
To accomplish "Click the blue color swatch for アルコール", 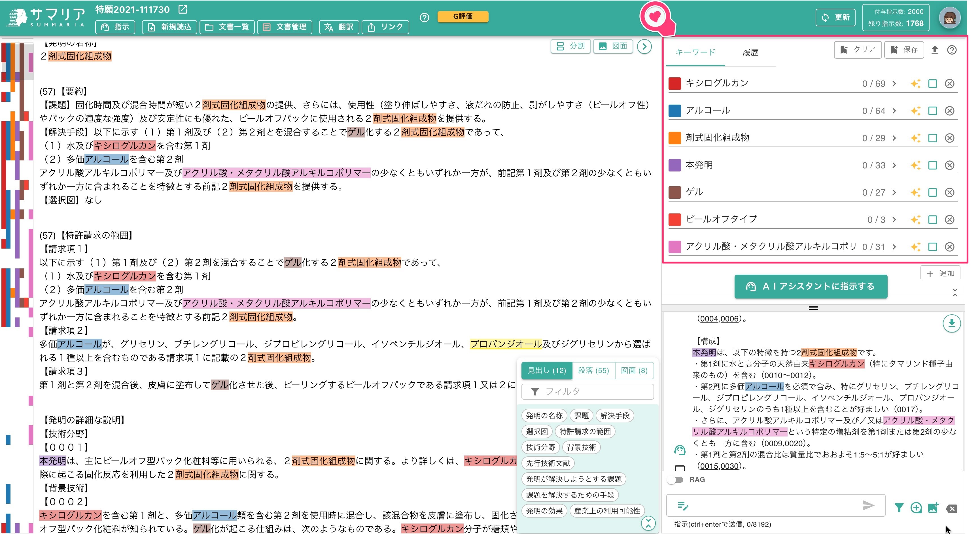I will tap(674, 111).
